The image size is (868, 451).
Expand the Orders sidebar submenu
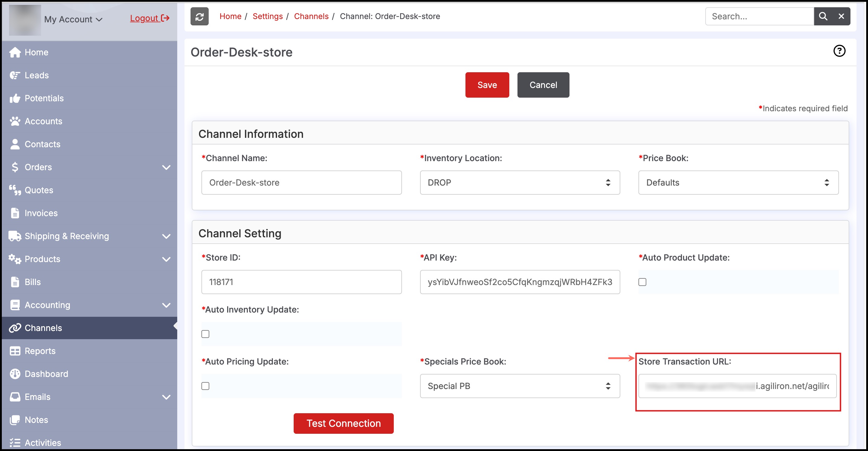tap(166, 167)
